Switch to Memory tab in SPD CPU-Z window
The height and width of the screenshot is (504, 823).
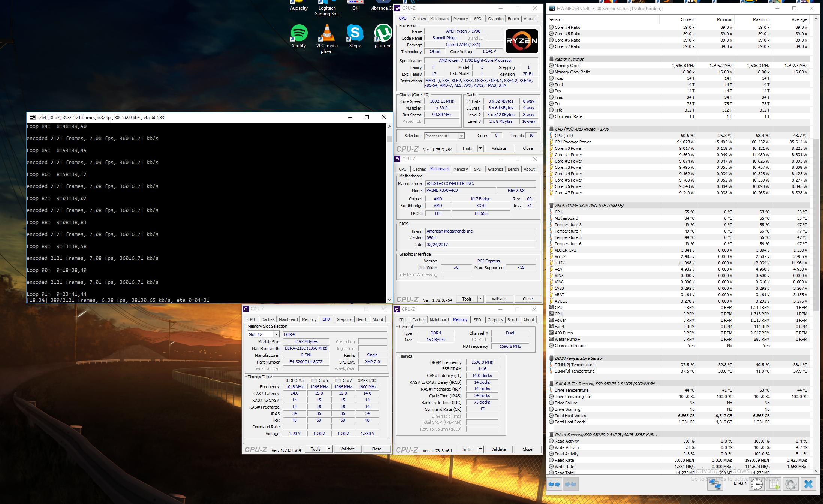pyautogui.click(x=309, y=319)
